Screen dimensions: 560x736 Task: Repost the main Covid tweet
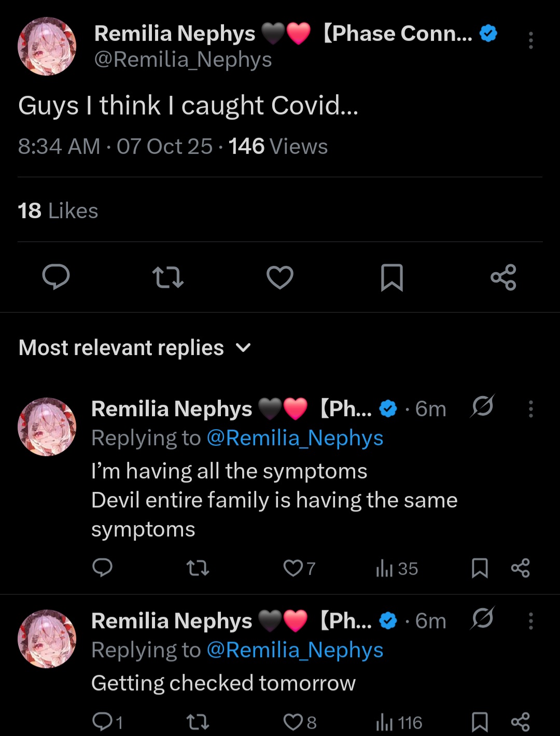pyautogui.click(x=168, y=277)
